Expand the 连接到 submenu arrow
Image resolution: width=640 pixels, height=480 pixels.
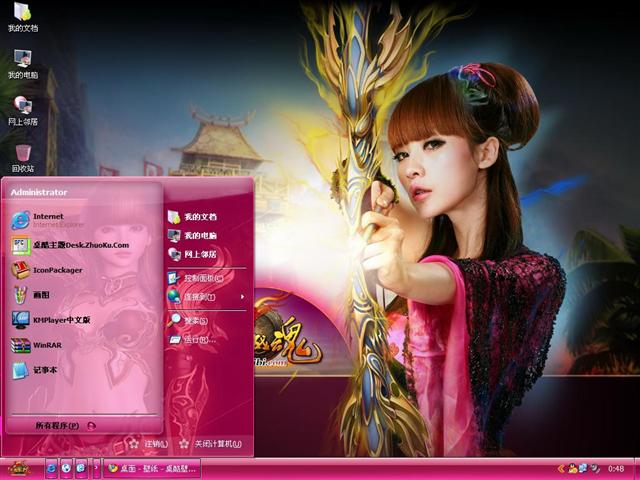[x=242, y=297]
